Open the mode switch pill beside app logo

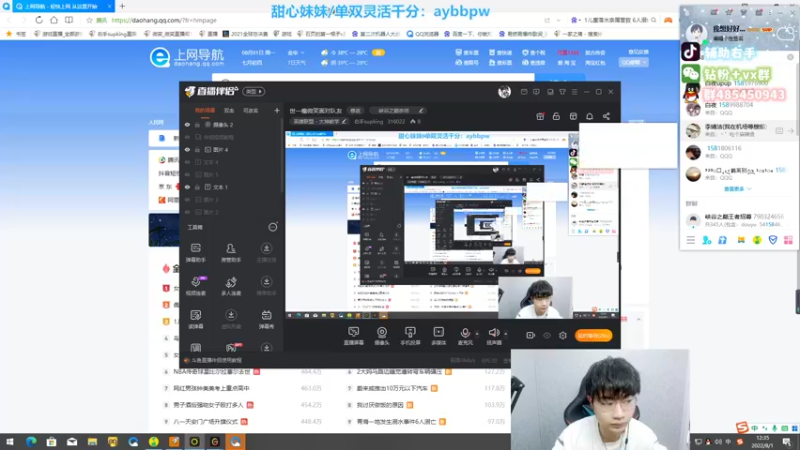pos(254,91)
